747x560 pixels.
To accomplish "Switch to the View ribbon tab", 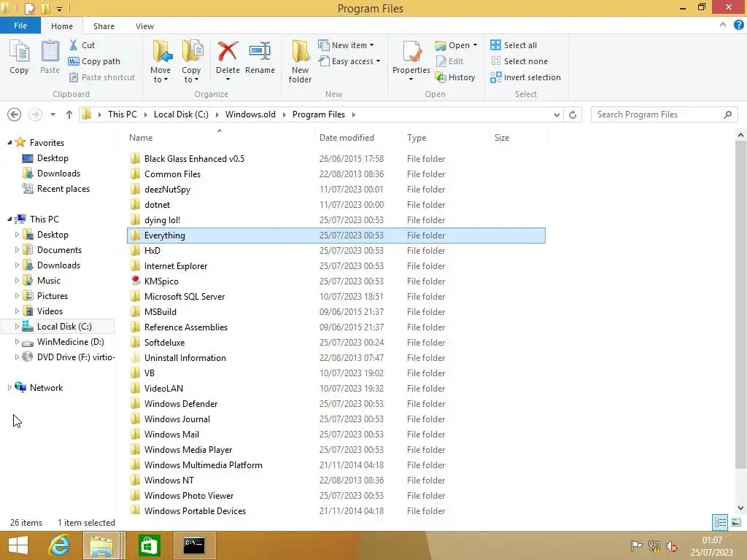I will (x=144, y=26).
